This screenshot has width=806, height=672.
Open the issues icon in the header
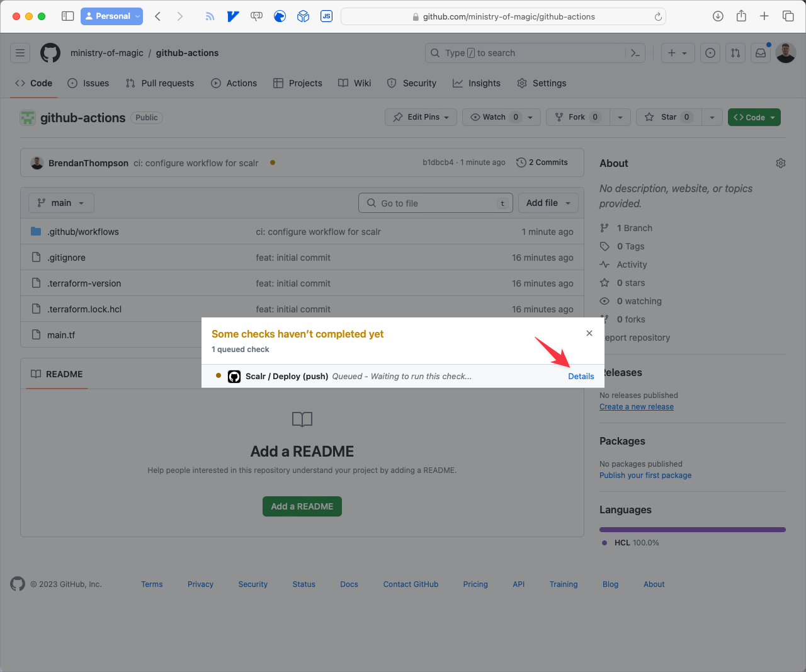click(x=710, y=53)
